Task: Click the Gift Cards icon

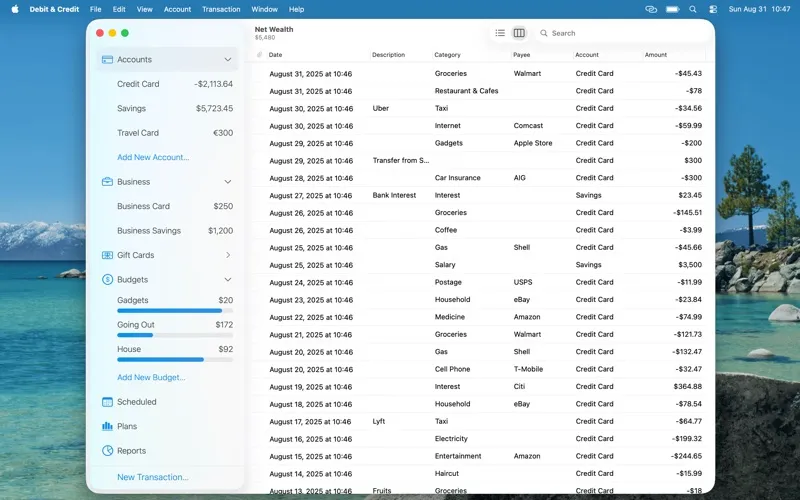Action: [x=107, y=255]
